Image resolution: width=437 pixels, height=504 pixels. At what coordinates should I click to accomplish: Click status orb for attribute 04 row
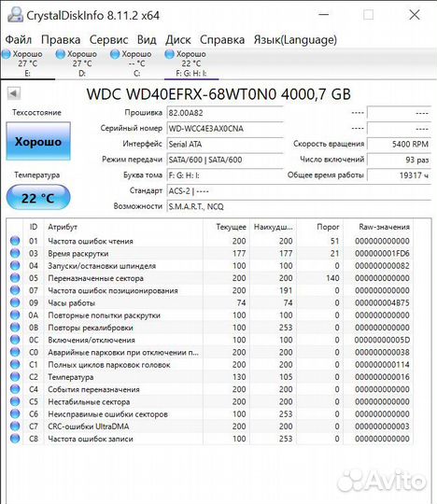(x=15, y=265)
